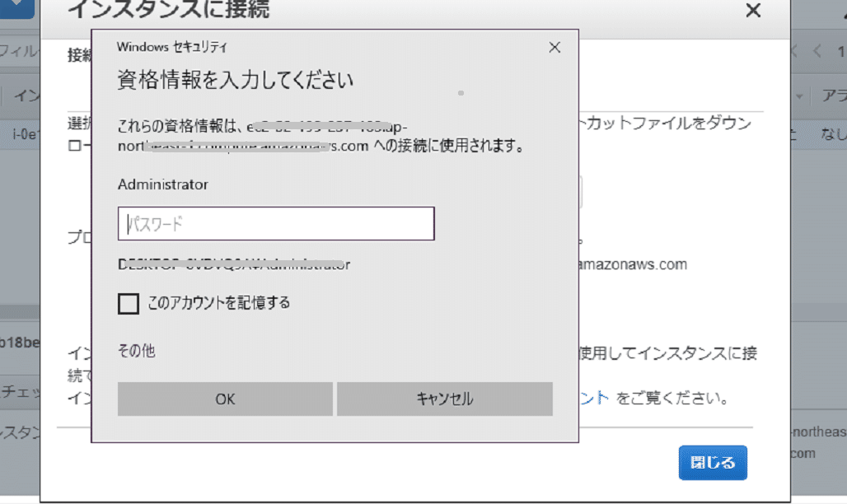The height and width of the screenshot is (504, 847).
Task: Click the password input field labeled パスワード
Action: tap(276, 222)
